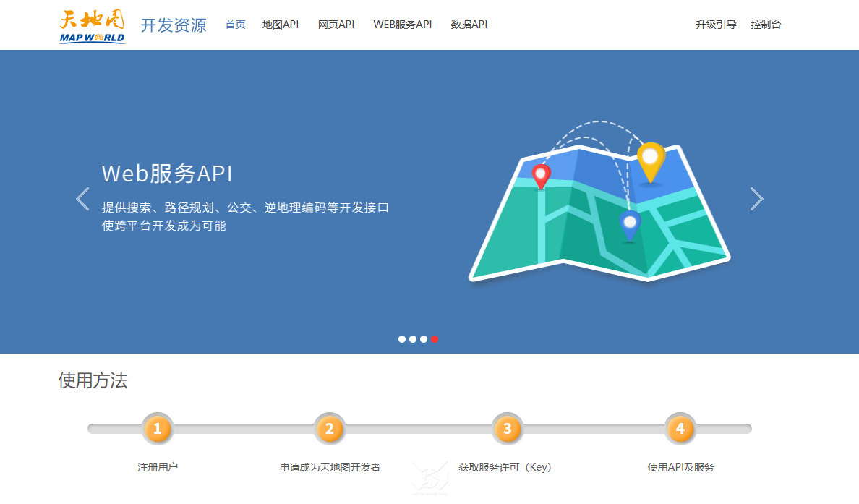Click the 开发资源 site title
The height and width of the screenshot is (504, 859).
pyautogui.click(x=174, y=25)
